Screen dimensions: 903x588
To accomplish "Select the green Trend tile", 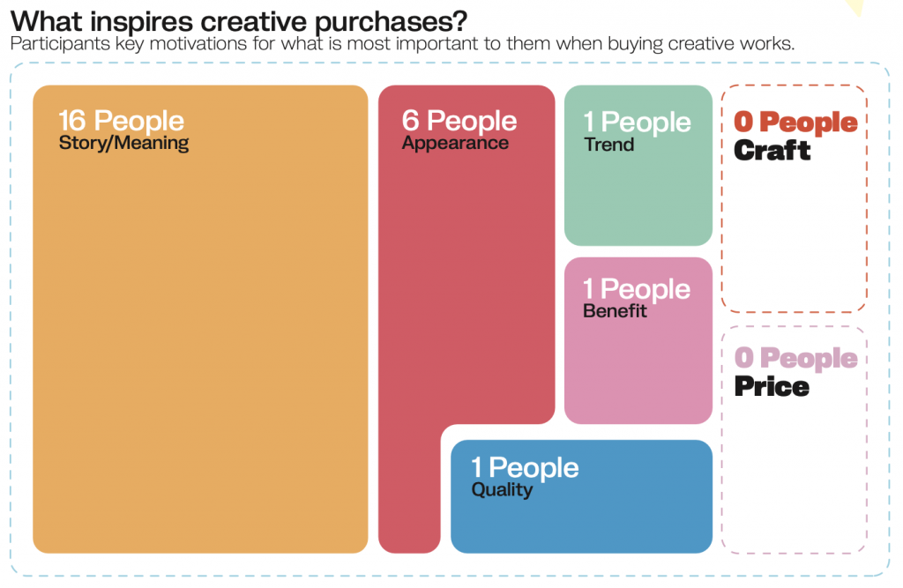I will point(638,165).
